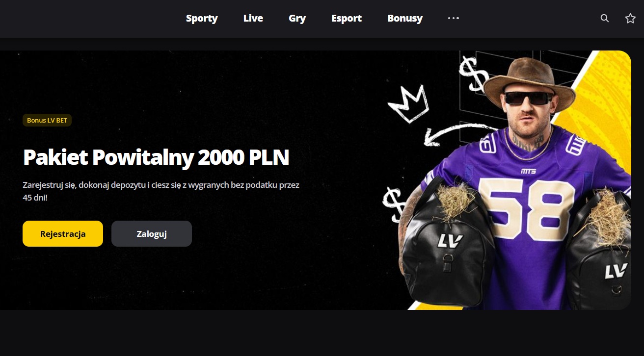Click the Bonus LV BET badge
Viewport: 644px width, 356px height.
pos(47,120)
